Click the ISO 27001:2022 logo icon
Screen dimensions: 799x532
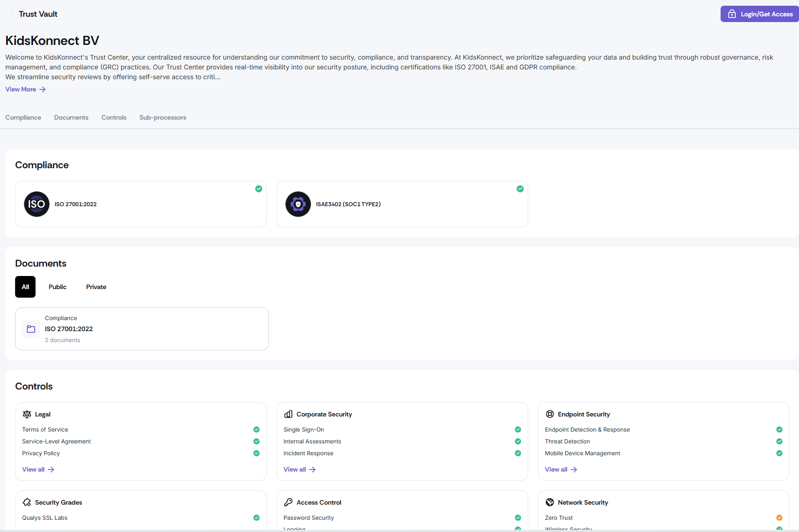click(x=37, y=204)
